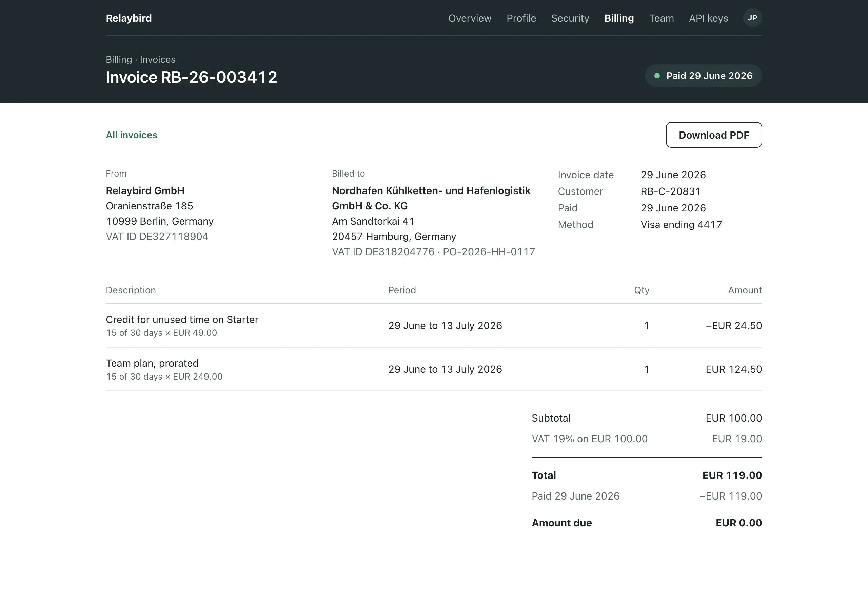Screen dimensions: 868x610
Task: Click address Am Sandtorkai 41
Action: (x=373, y=221)
